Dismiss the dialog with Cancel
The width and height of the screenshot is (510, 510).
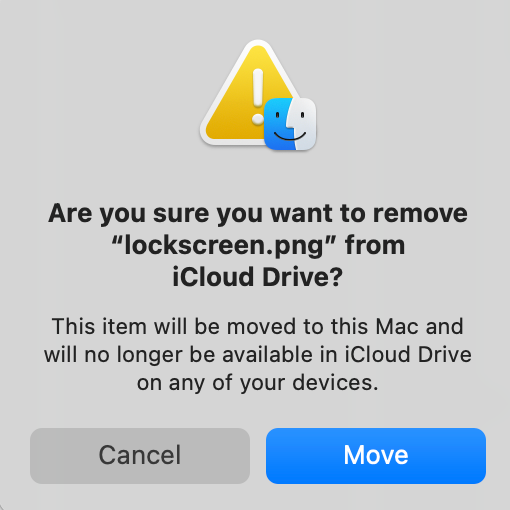click(x=140, y=456)
